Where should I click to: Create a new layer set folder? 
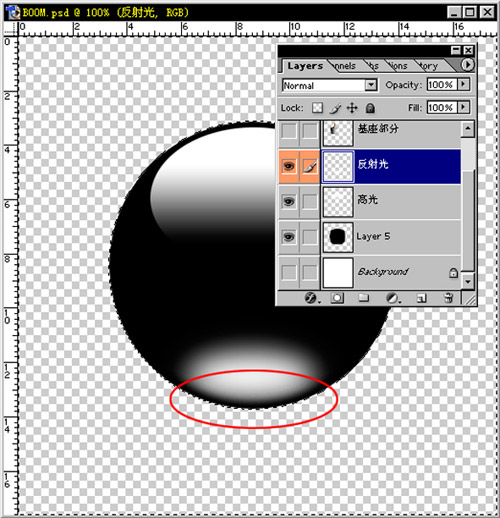click(x=363, y=298)
